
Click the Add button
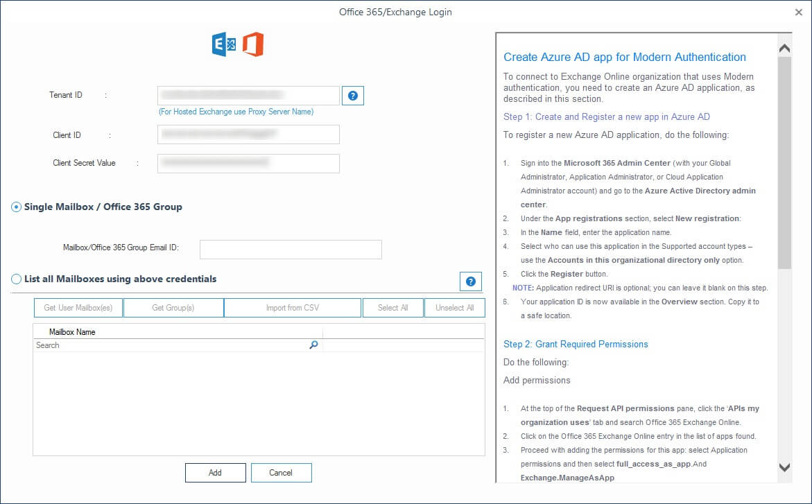coord(216,473)
